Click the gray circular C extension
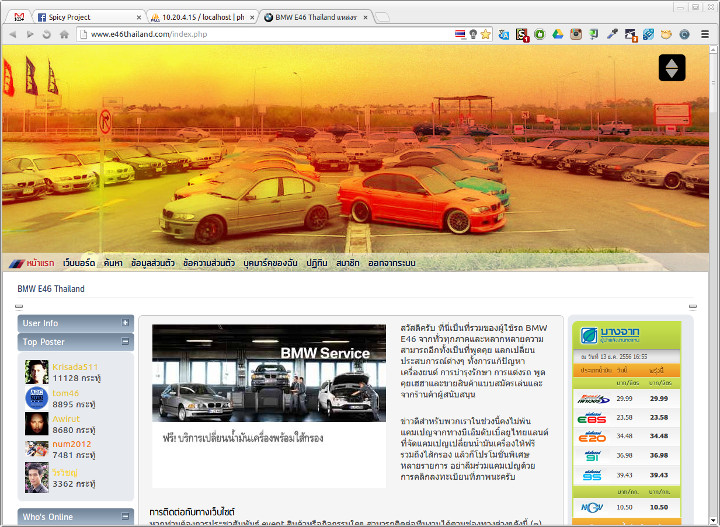Screen dimensions: 720x527 685,34
